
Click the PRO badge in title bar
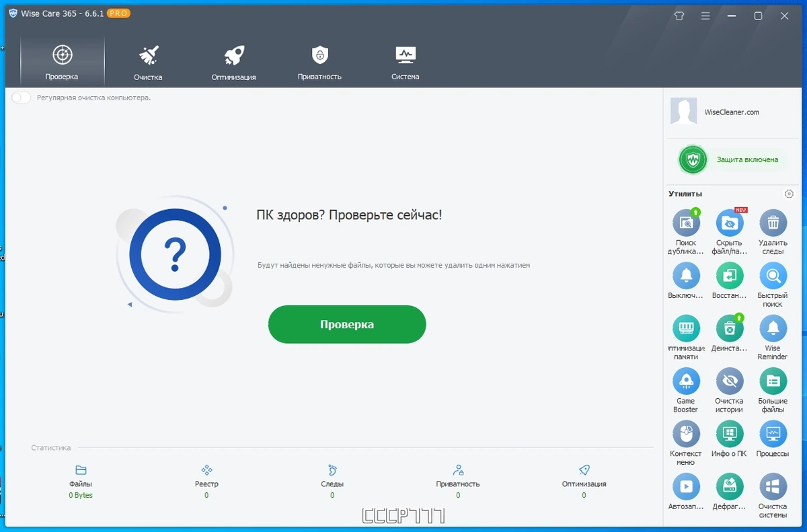point(118,13)
